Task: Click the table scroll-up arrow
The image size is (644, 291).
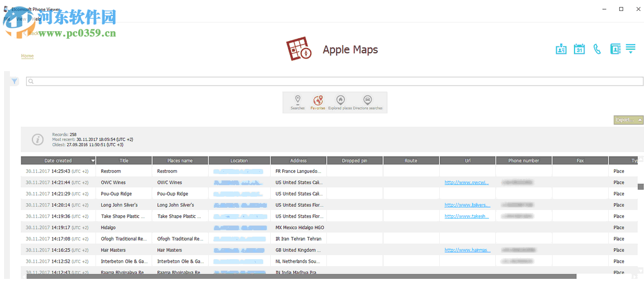Action: (641, 159)
